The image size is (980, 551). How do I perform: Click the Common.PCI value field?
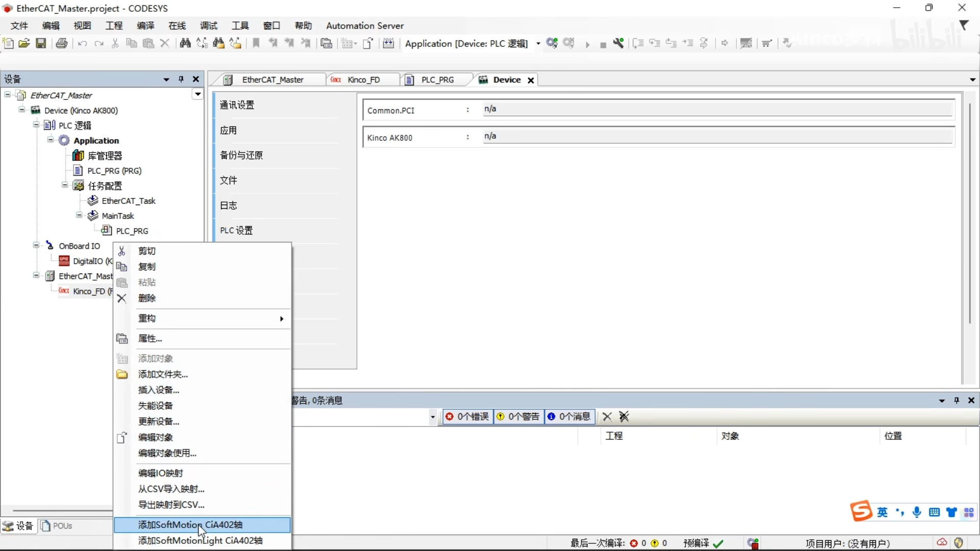(x=718, y=109)
